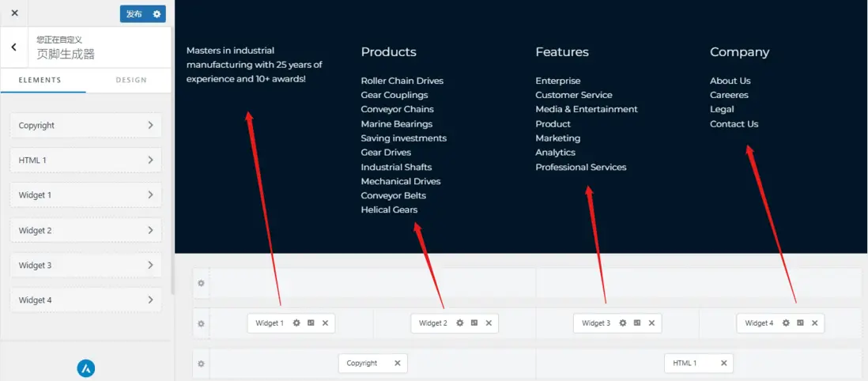This screenshot has width=868, height=381.
Task: Open top footer row settings gear
Action: pos(201,283)
